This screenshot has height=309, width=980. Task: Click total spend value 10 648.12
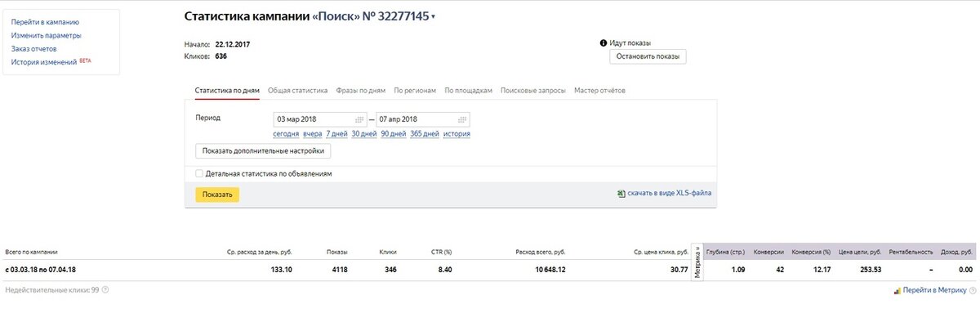pos(550,270)
